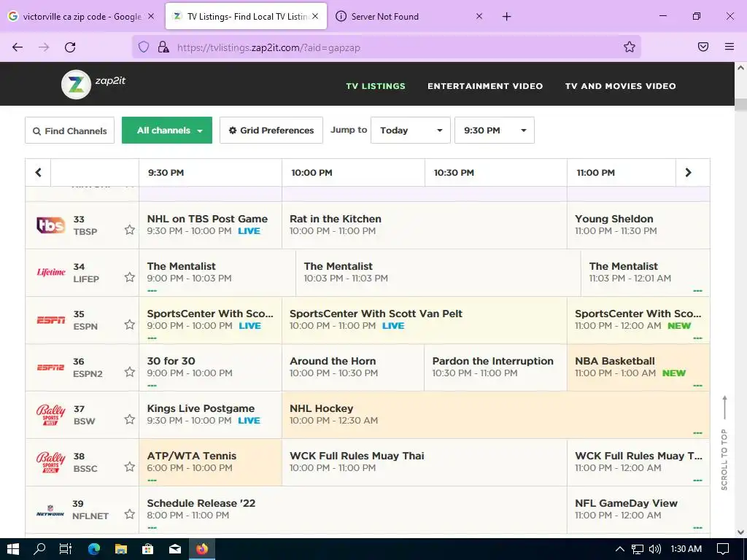Close the TV Listings tab
747x560 pixels.
[x=315, y=16]
